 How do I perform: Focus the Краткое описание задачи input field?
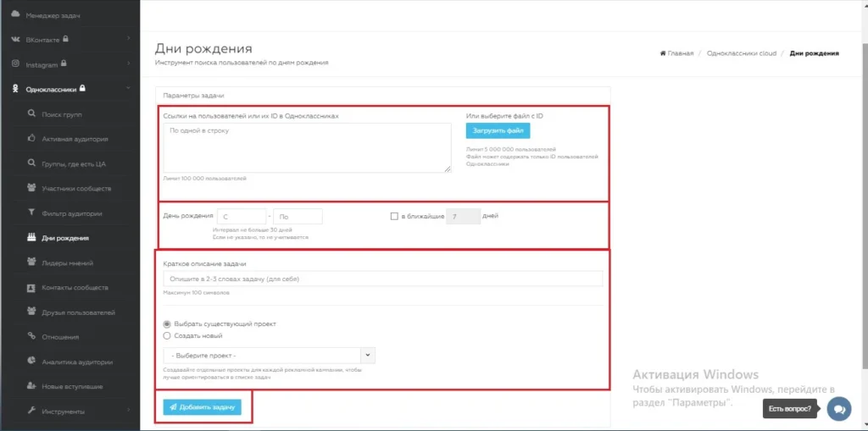(x=382, y=279)
